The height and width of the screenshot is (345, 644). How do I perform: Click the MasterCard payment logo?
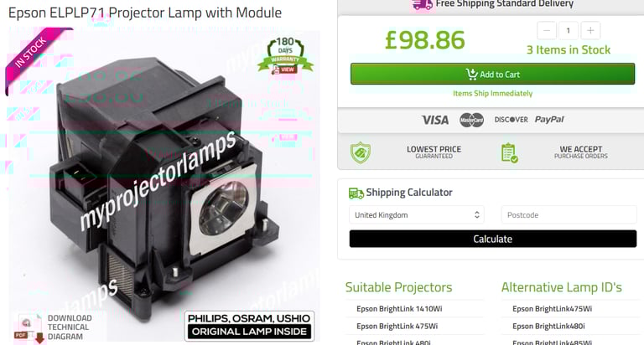pyautogui.click(x=471, y=120)
